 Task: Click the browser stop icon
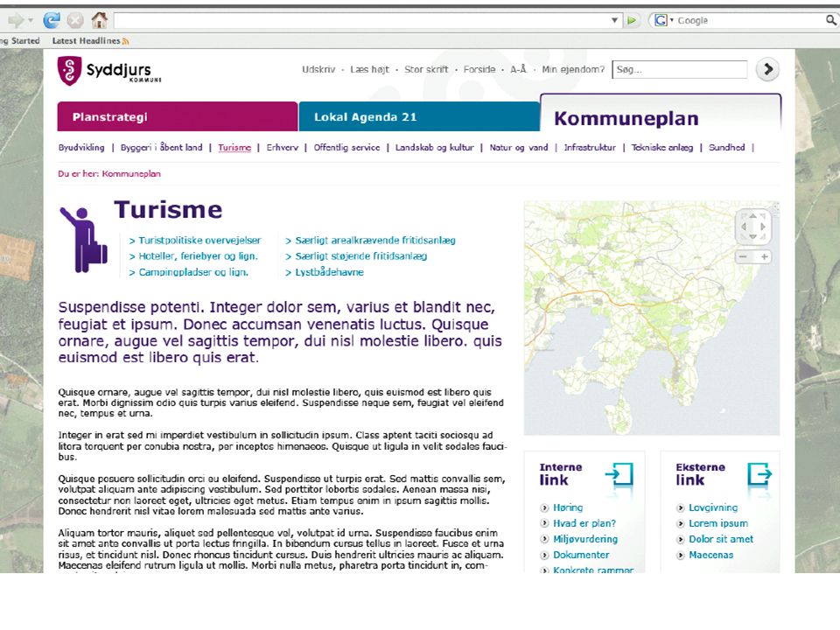pyautogui.click(x=75, y=20)
